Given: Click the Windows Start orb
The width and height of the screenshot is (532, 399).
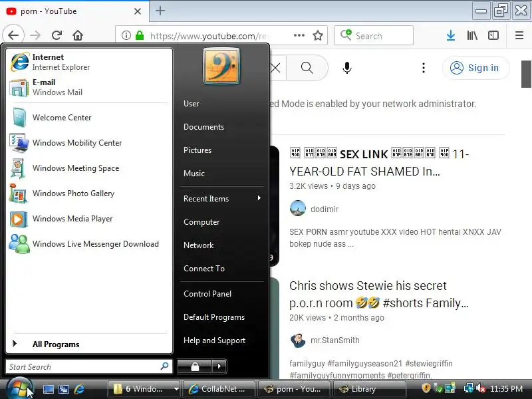Looking at the screenshot, I should pos(19,388).
